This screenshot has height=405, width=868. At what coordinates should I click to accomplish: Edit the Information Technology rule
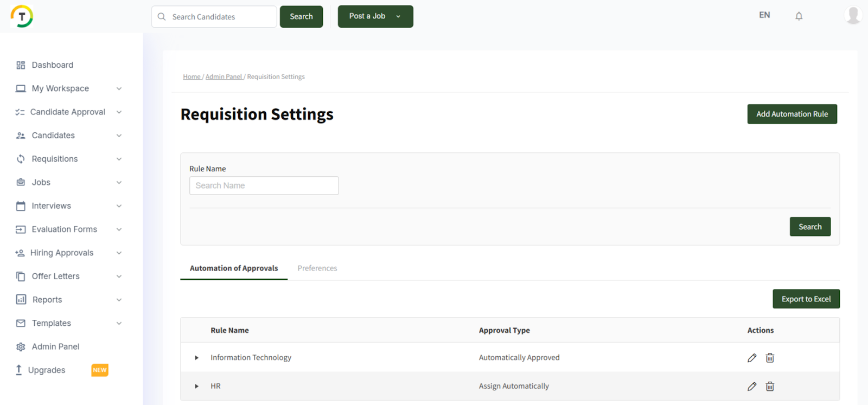tap(752, 358)
